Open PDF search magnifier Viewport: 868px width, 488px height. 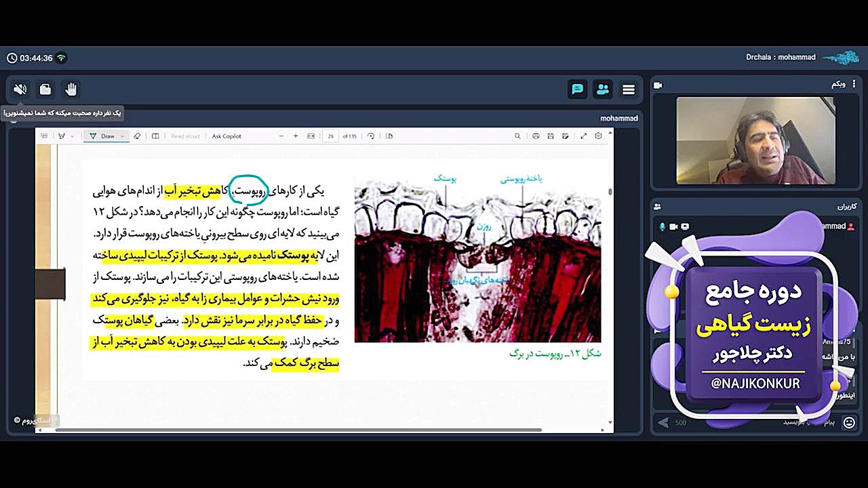click(517, 136)
